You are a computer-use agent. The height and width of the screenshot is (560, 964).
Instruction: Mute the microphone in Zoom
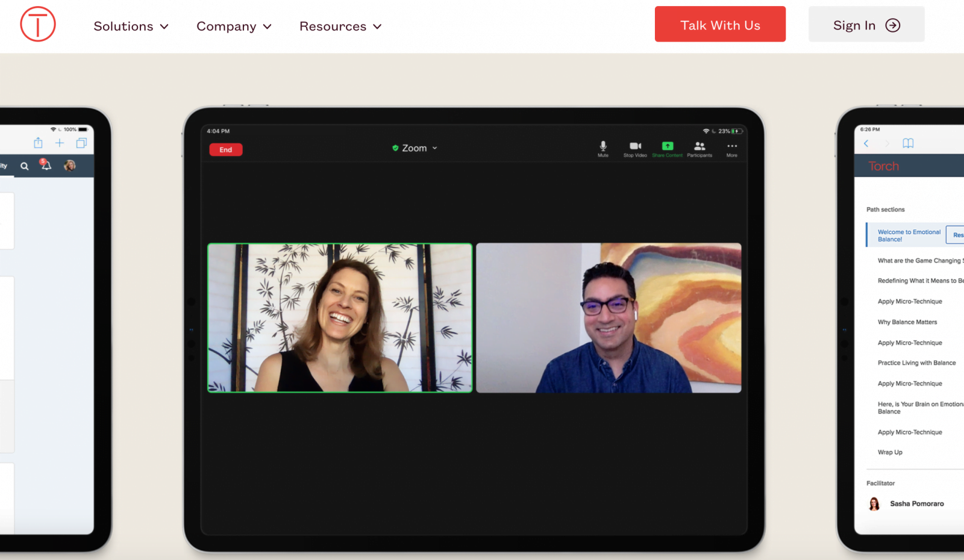602,148
